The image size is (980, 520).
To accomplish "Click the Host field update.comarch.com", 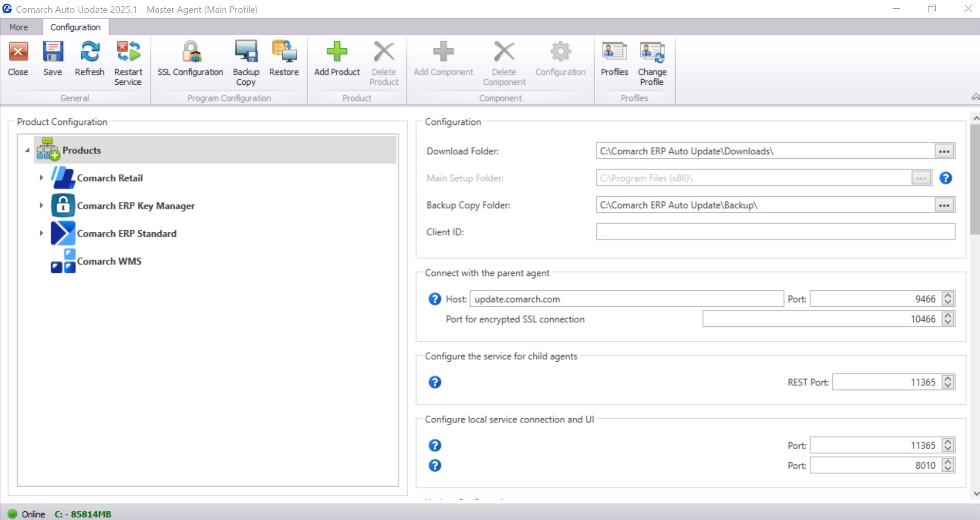I will coord(626,299).
